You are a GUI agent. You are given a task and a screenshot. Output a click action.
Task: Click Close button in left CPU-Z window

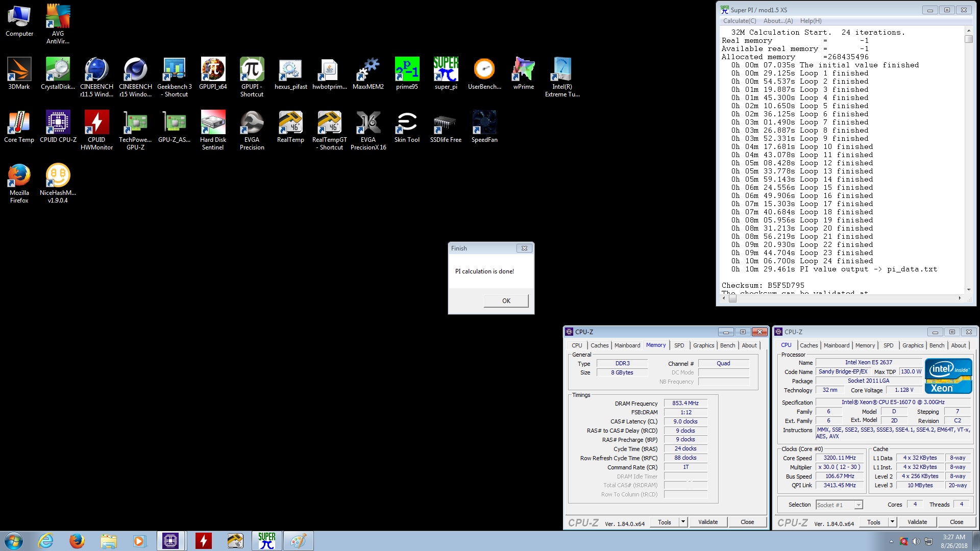(x=747, y=522)
